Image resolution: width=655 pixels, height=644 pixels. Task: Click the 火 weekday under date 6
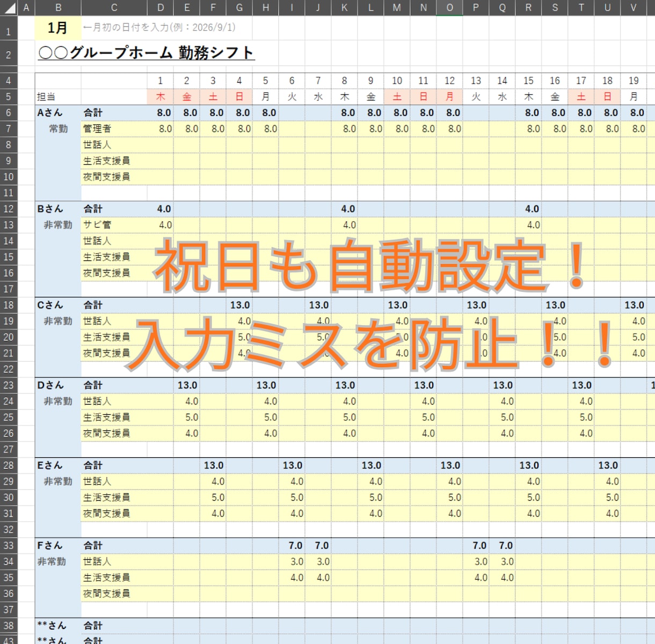pos(292,97)
